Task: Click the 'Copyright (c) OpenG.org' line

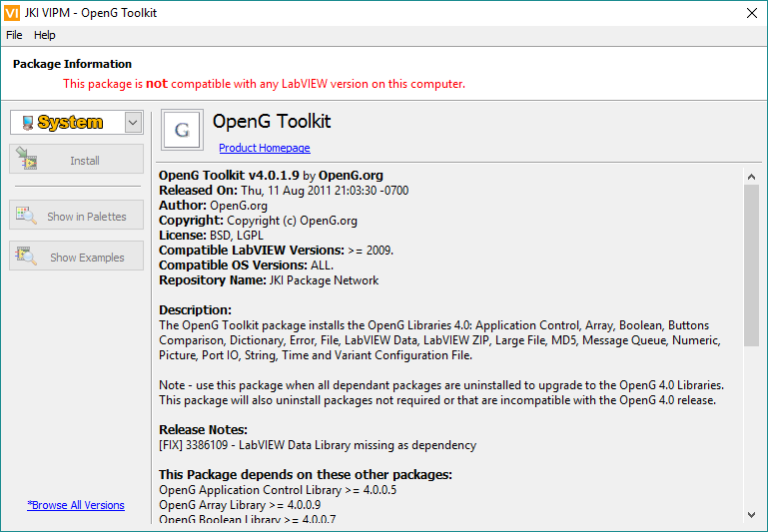Action: (x=258, y=221)
